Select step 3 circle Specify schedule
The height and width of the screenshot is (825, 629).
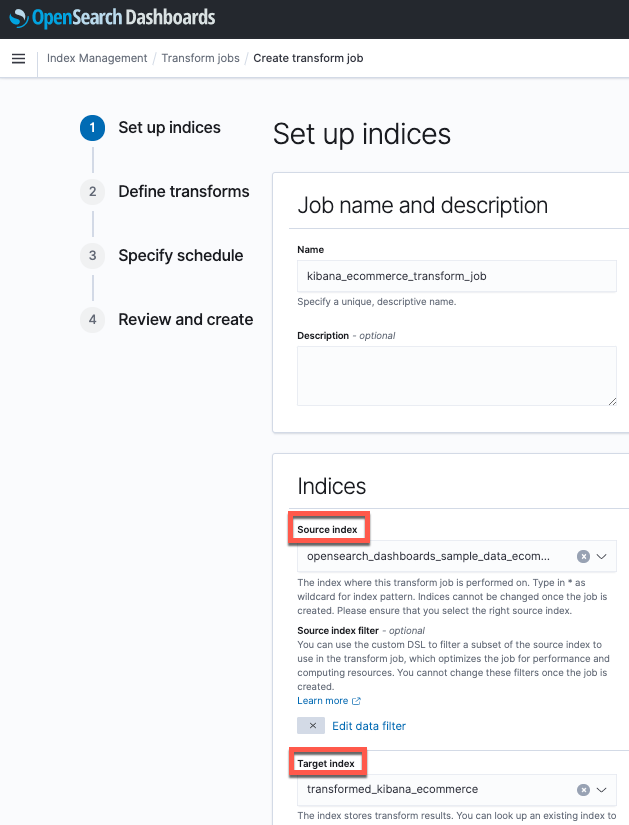pos(93,256)
